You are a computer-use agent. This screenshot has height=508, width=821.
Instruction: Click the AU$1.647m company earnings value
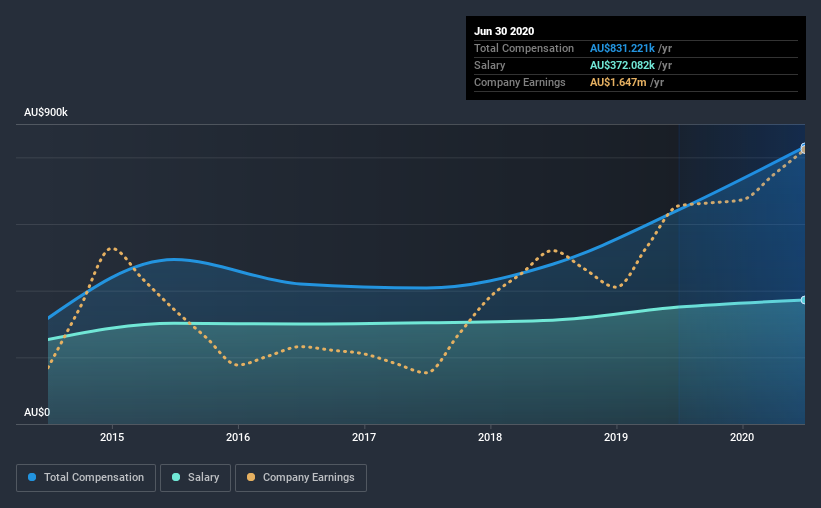point(618,82)
